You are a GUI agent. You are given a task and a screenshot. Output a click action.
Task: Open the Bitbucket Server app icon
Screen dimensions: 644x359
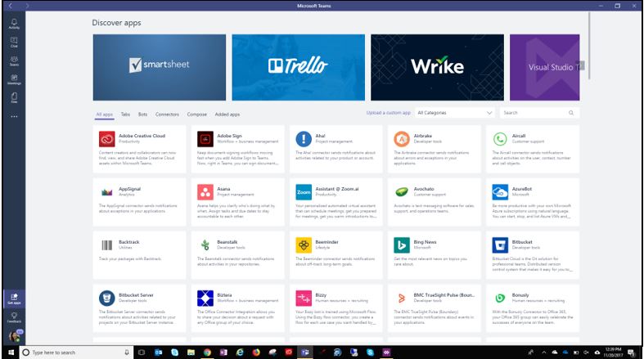coord(106,298)
